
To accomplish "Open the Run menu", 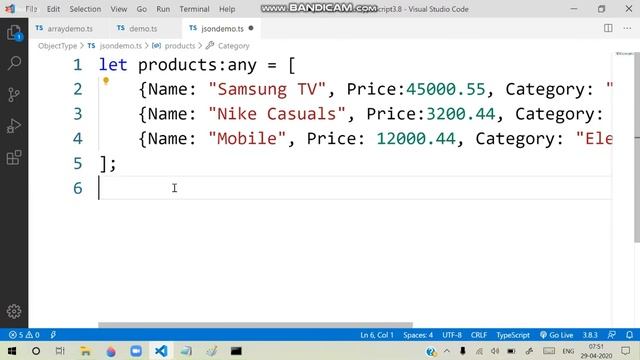I will pos(163,9).
